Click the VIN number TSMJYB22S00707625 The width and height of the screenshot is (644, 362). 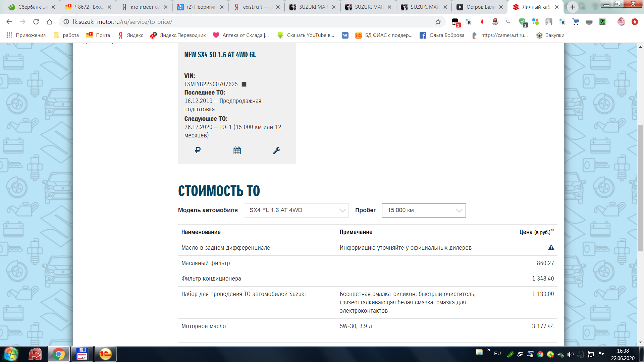(x=211, y=84)
